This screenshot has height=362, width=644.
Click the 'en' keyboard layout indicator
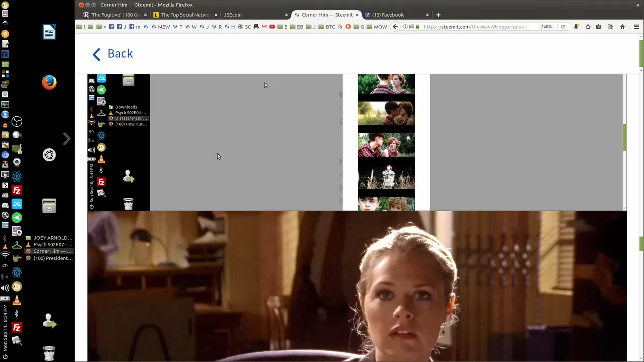pos(5,265)
